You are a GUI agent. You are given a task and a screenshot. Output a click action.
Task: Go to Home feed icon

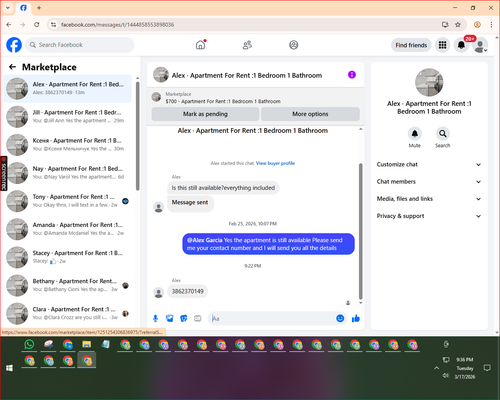[x=200, y=45]
